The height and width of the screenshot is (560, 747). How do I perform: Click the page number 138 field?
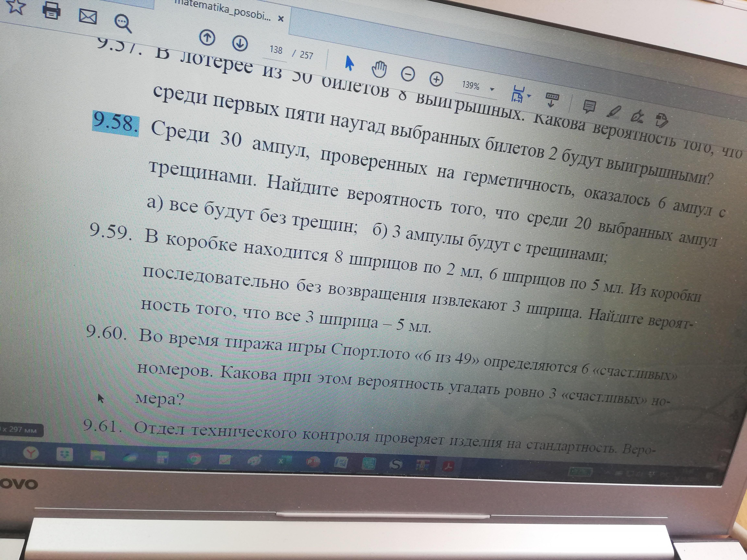[x=276, y=50]
